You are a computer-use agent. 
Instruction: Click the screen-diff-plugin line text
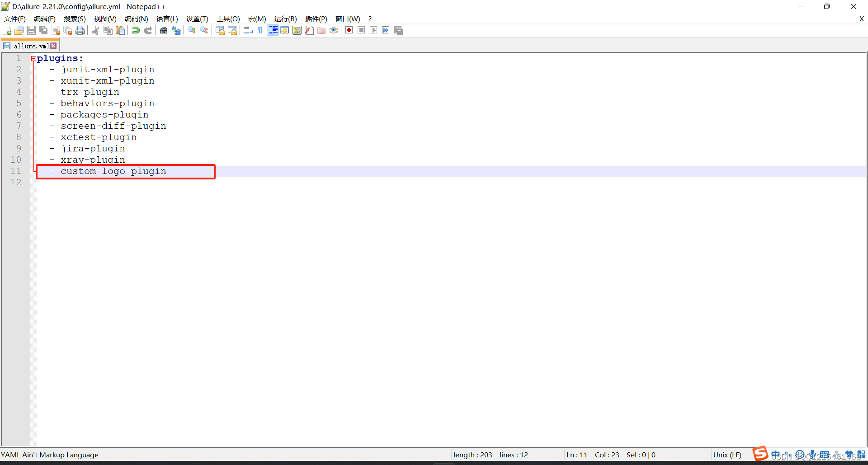113,126
